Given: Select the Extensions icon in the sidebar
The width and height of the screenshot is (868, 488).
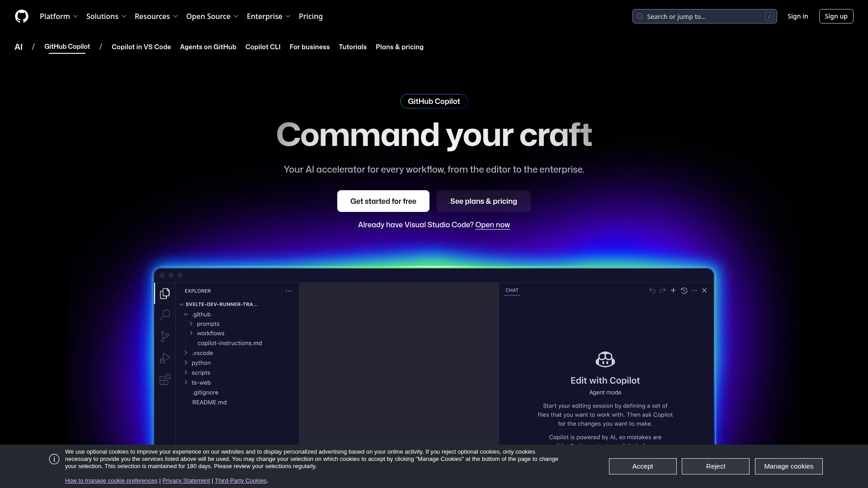Looking at the screenshot, I should [165, 380].
